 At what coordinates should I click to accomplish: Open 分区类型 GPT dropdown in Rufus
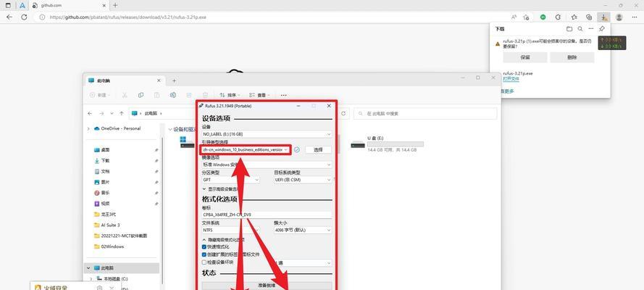pyautogui.click(x=231, y=180)
